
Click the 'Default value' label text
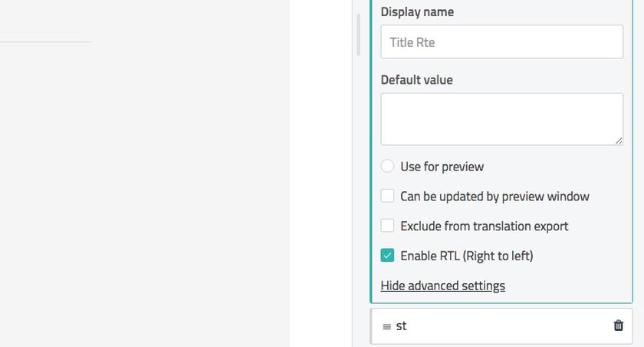click(416, 80)
